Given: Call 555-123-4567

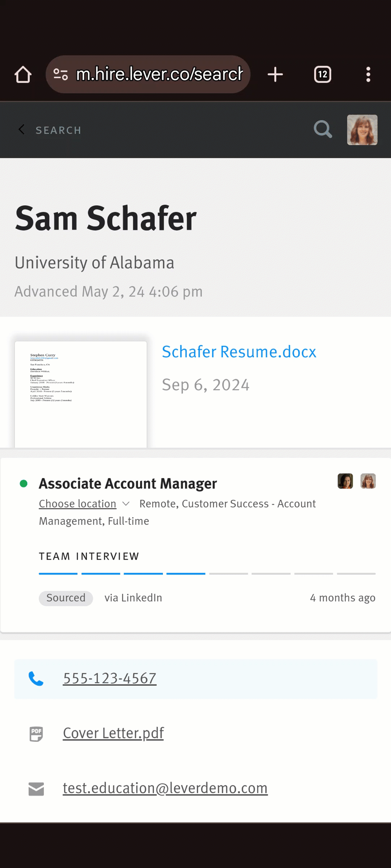Looking at the screenshot, I should coord(110,678).
